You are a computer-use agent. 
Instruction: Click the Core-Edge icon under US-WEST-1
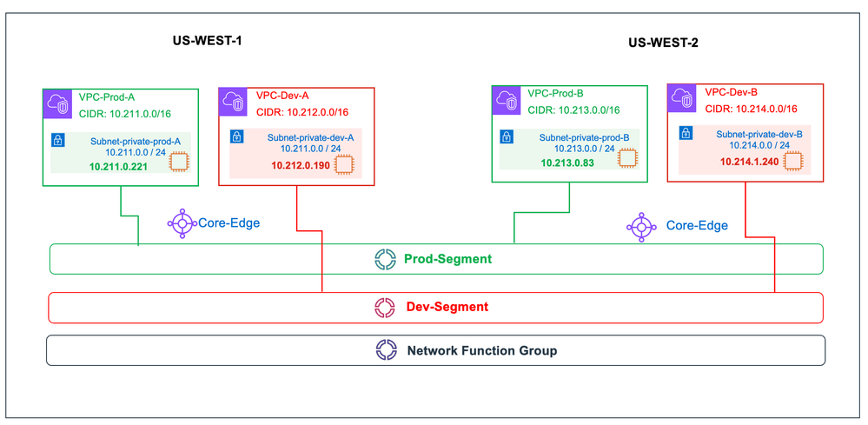coord(180,223)
